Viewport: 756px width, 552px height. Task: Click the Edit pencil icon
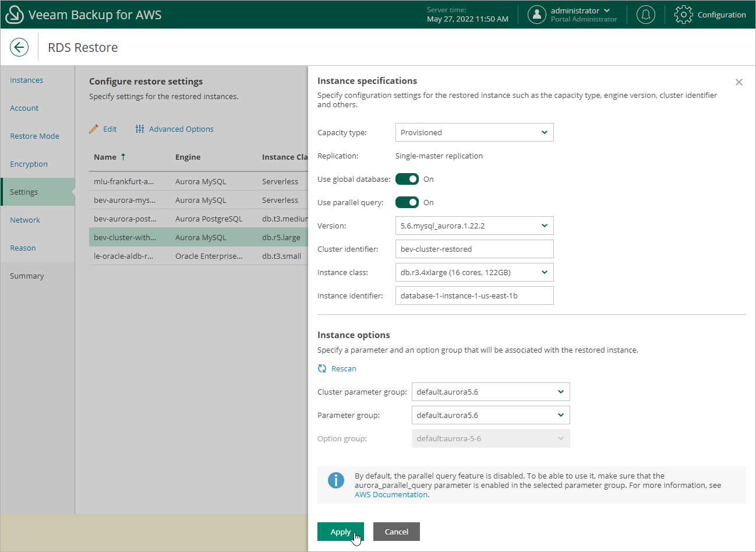94,129
